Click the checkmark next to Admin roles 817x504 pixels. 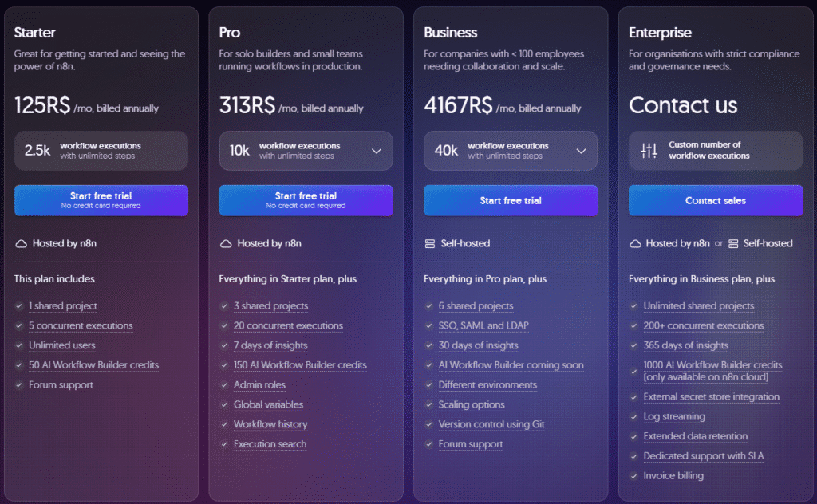(x=224, y=385)
